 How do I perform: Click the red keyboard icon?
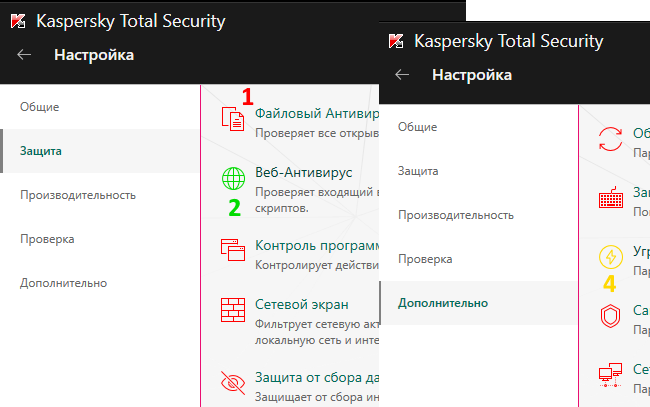(610, 198)
